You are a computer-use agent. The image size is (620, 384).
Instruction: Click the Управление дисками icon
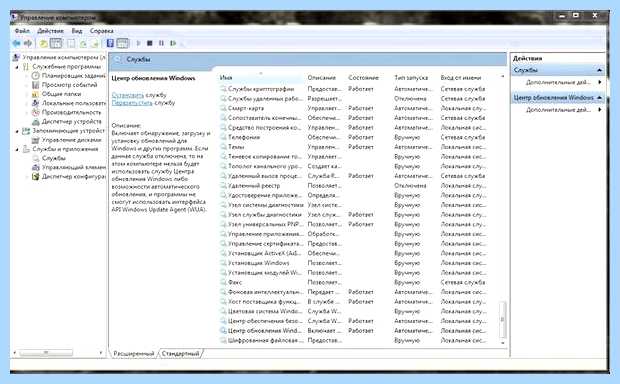36,140
